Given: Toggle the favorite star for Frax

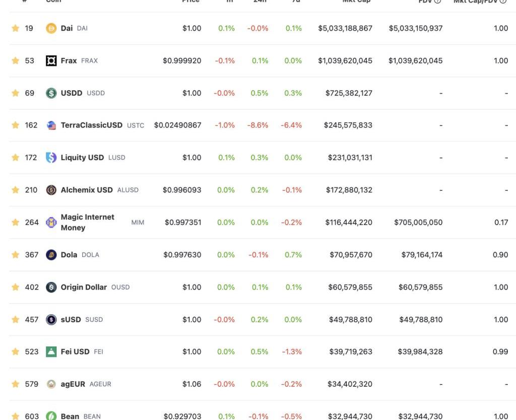Looking at the screenshot, I should click(15, 60).
